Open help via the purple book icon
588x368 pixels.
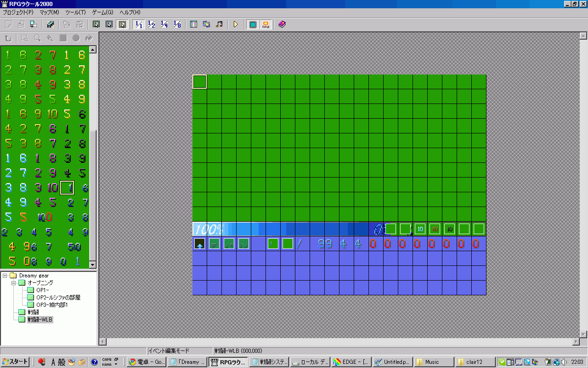click(x=282, y=24)
